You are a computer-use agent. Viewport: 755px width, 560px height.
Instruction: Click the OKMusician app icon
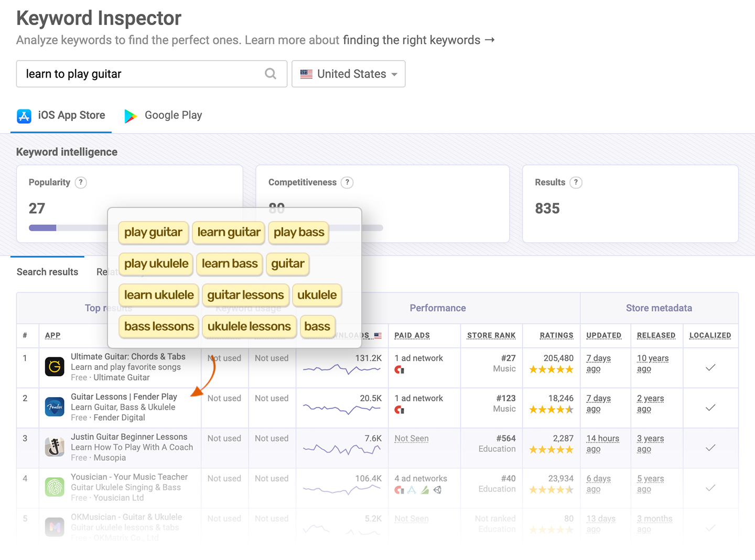click(55, 527)
